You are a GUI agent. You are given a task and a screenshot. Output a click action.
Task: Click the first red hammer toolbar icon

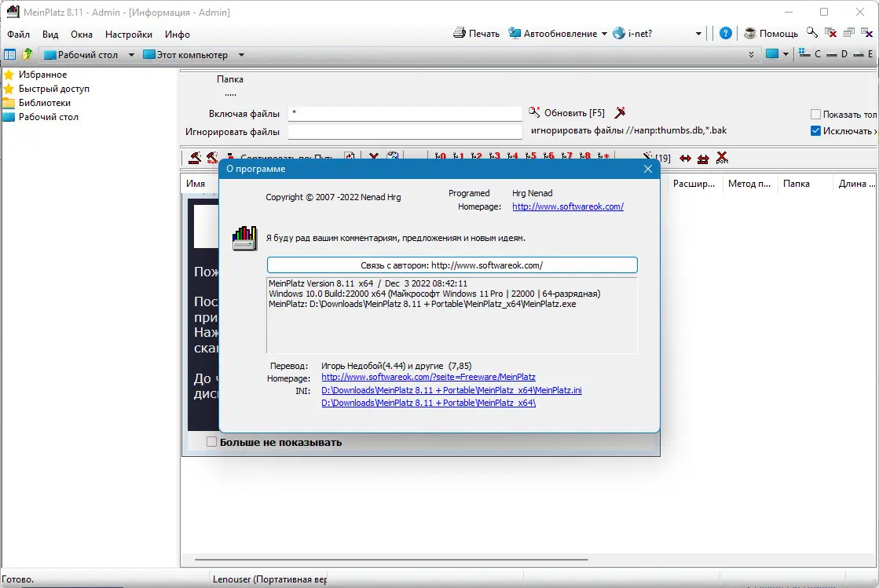pyautogui.click(x=195, y=158)
